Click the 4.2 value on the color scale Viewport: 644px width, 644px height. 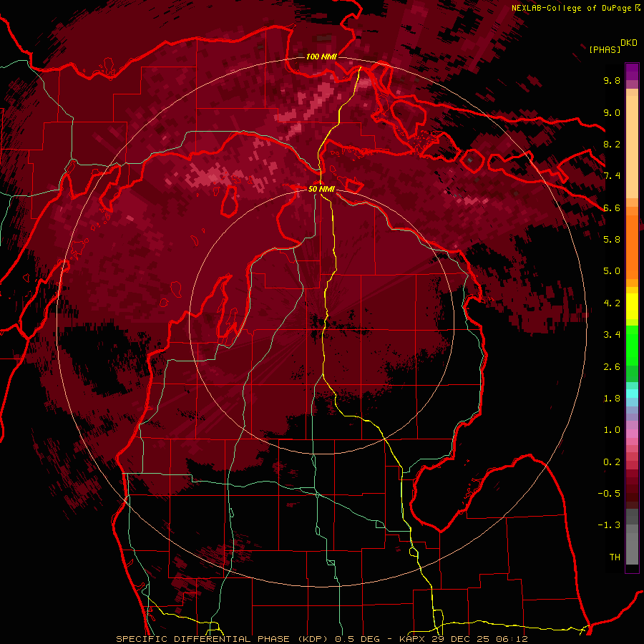click(x=612, y=303)
